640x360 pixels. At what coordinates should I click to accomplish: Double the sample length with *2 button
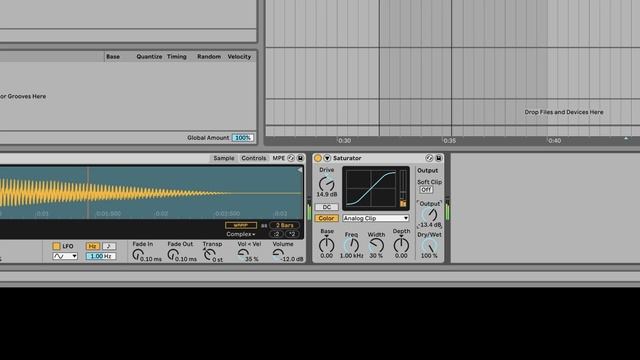[292, 234]
